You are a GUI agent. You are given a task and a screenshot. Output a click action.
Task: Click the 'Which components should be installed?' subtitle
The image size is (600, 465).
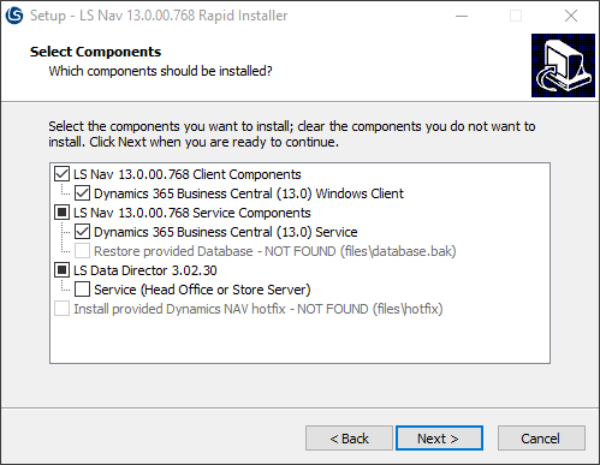pyautogui.click(x=161, y=71)
